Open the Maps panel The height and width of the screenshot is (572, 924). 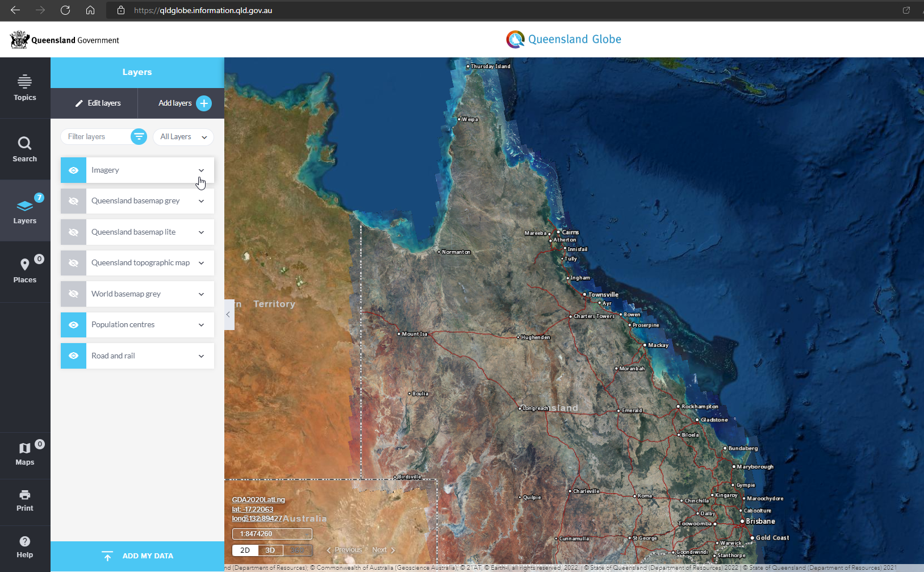click(x=25, y=453)
